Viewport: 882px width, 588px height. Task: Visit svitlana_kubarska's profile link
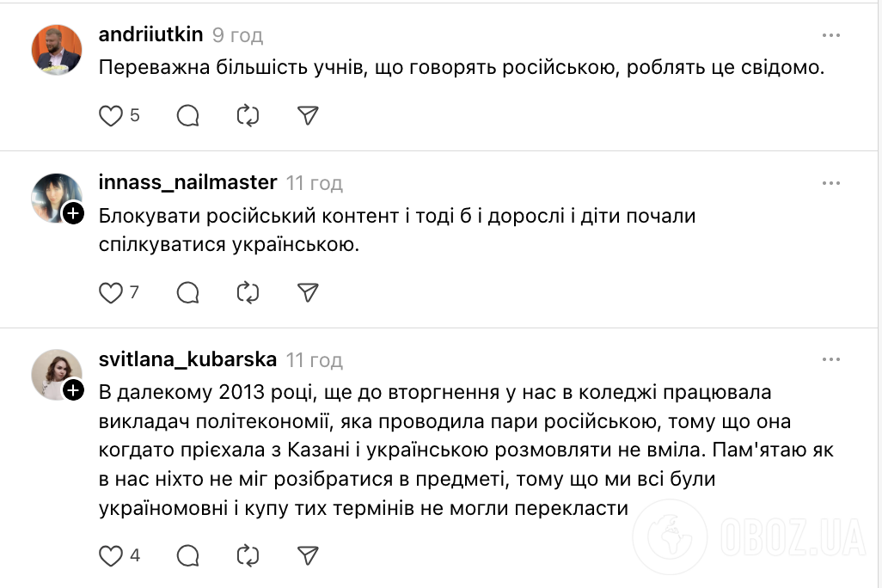click(186, 360)
